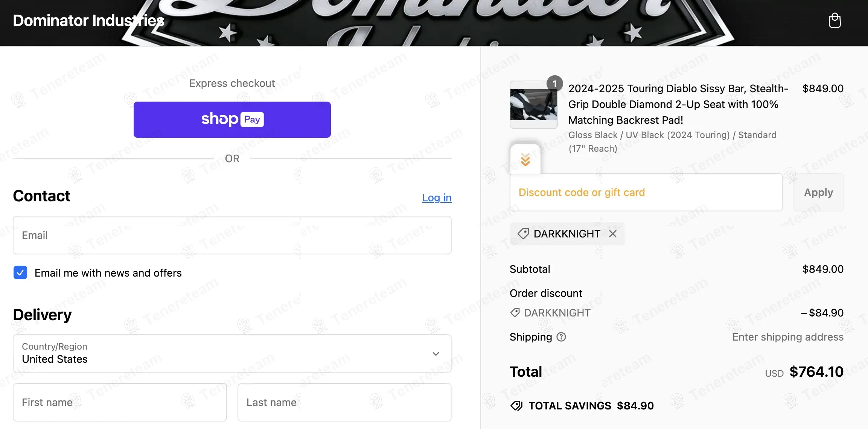Click the Country/Region dropdown chevron arrow
This screenshot has height=429, width=868.
click(x=436, y=354)
